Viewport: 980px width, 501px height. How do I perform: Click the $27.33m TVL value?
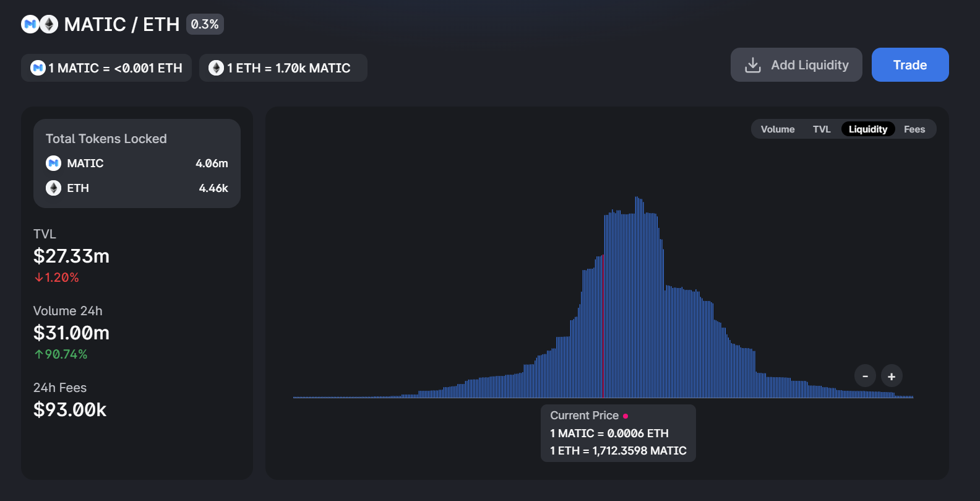click(71, 256)
